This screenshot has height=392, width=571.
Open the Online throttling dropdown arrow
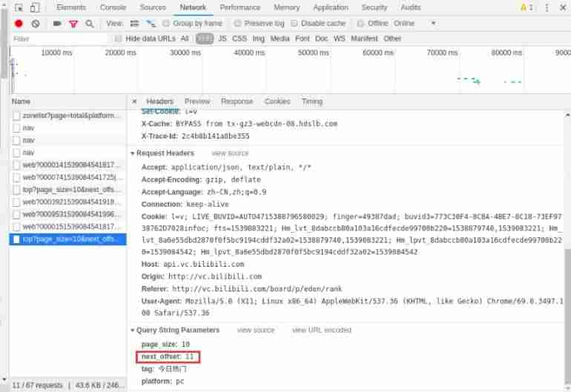coord(433,23)
